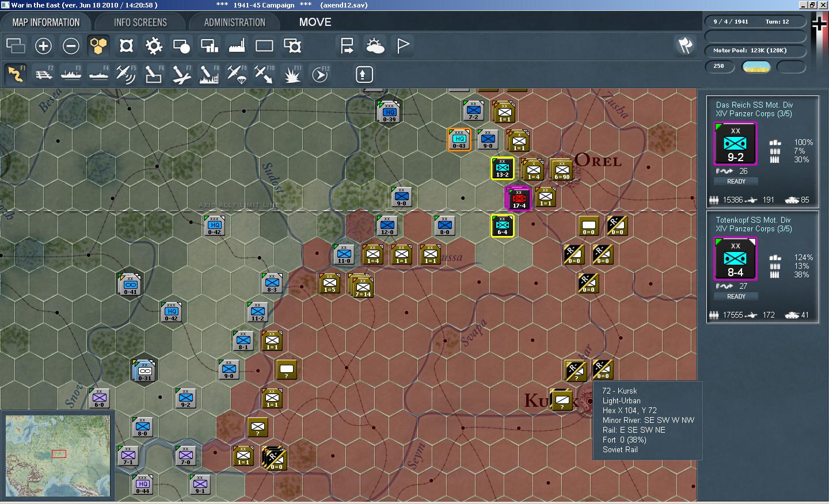Activate F3 naval transport mode
Screen dimensions: 829x504
71,74
